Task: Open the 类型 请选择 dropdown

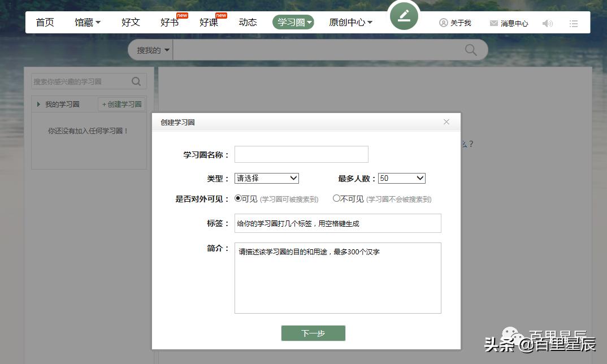Action: pyautogui.click(x=266, y=178)
